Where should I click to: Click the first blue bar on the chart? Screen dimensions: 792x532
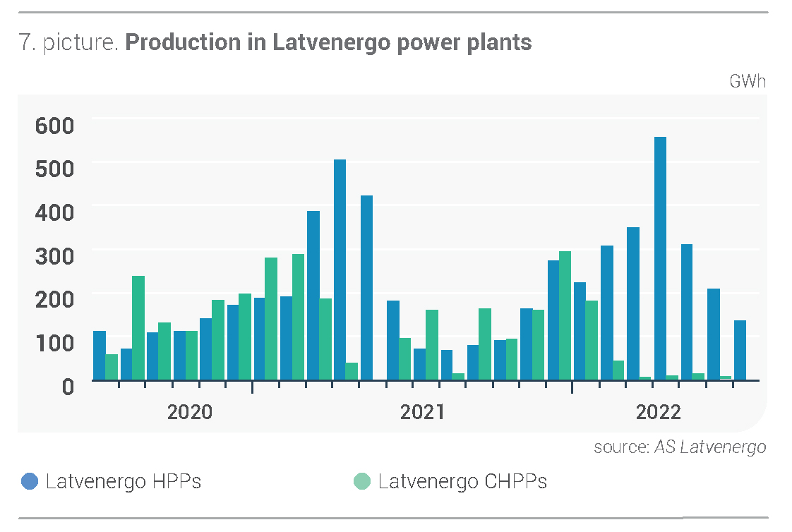point(100,356)
